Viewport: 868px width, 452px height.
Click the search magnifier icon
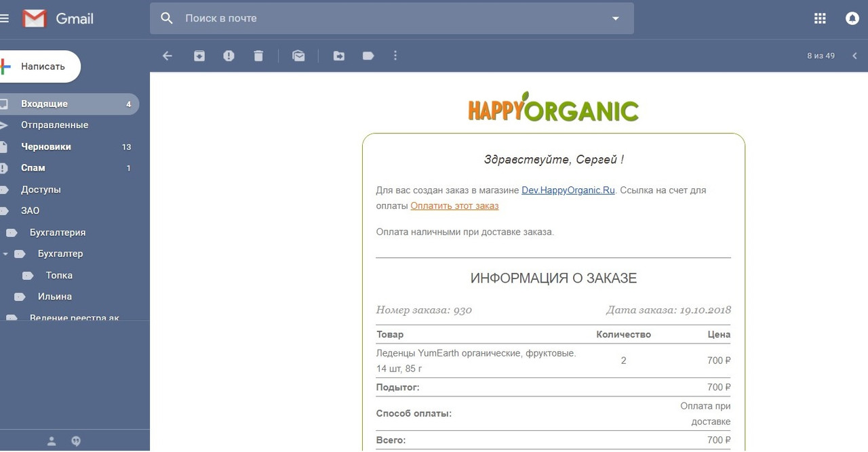[x=167, y=18]
